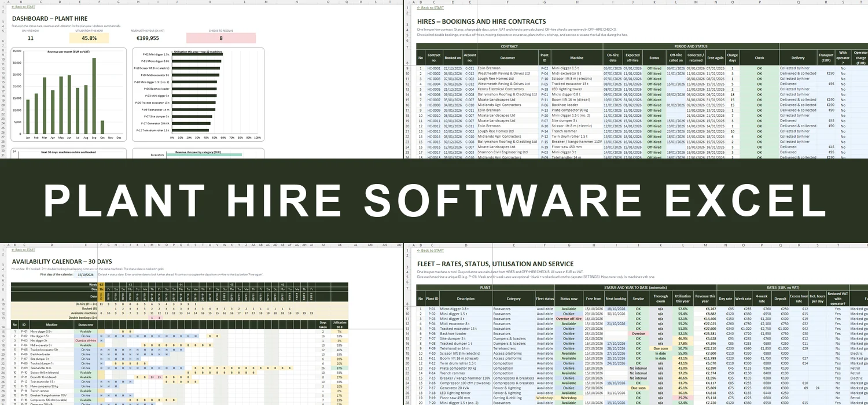The height and width of the screenshot is (405, 868).
Task: Select the 45.8% utilisation this year value
Action: [89, 38]
